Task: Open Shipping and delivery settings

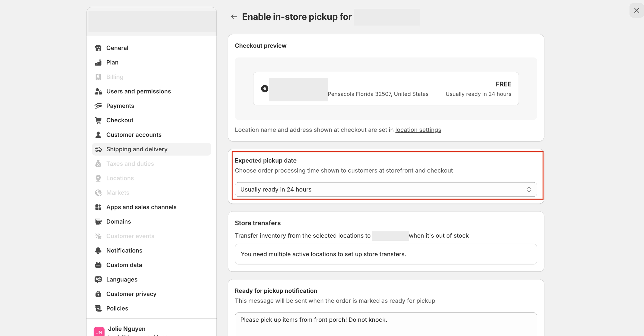Action: 137,149
